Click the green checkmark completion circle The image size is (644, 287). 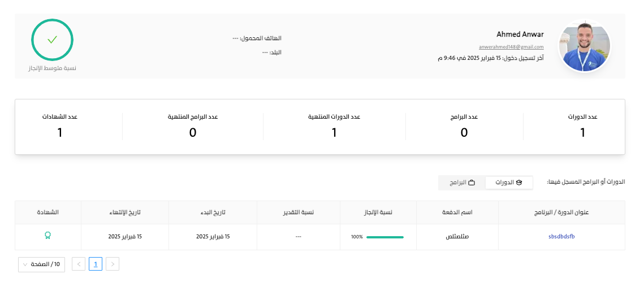tap(53, 40)
